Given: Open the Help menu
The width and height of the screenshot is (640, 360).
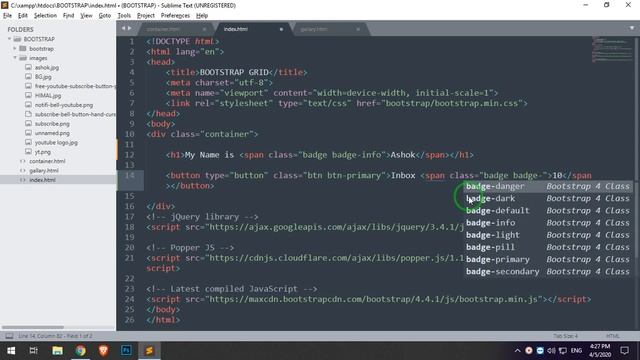Looking at the screenshot, I should click(x=202, y=16).
